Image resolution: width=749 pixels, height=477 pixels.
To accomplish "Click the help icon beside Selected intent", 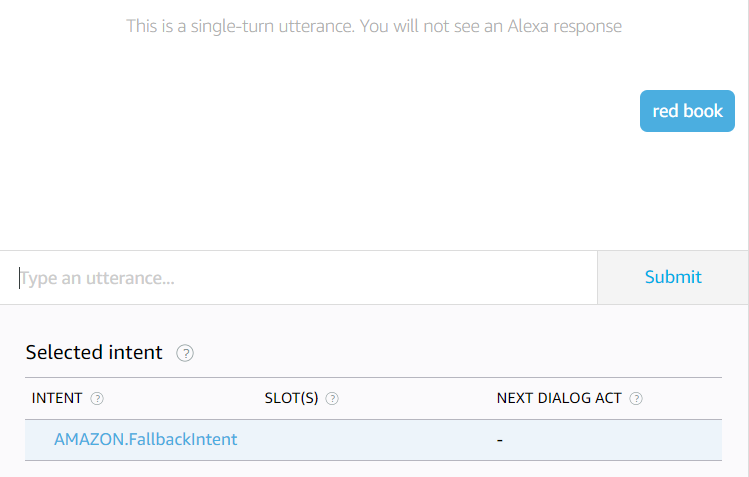I will click(x=185, y=353).
